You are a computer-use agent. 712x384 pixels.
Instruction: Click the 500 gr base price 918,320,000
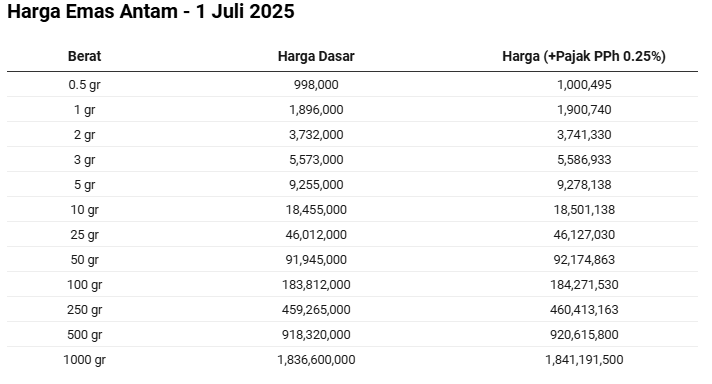click(x=316, y=335)
